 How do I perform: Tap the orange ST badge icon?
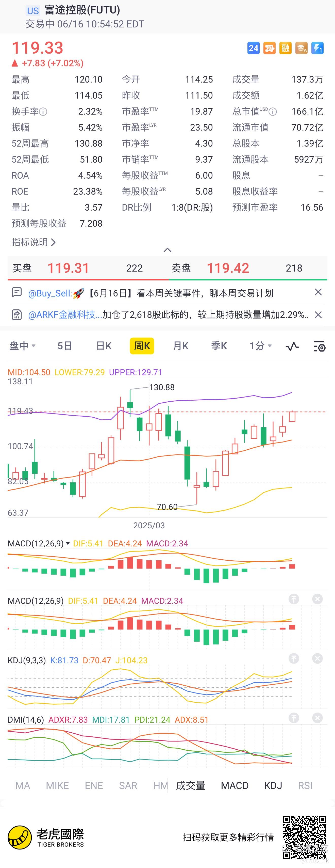pyautogui.click(x=269, y=48)
